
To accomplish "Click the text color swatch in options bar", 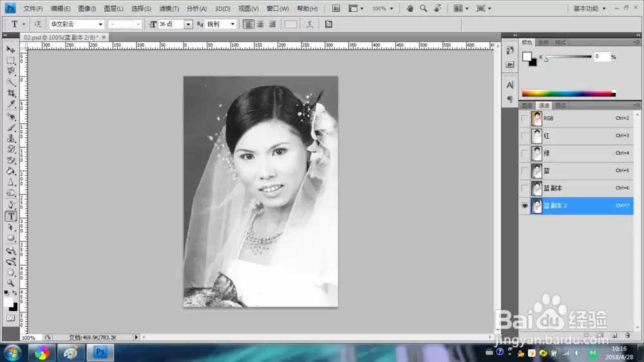I will [290, 24].
